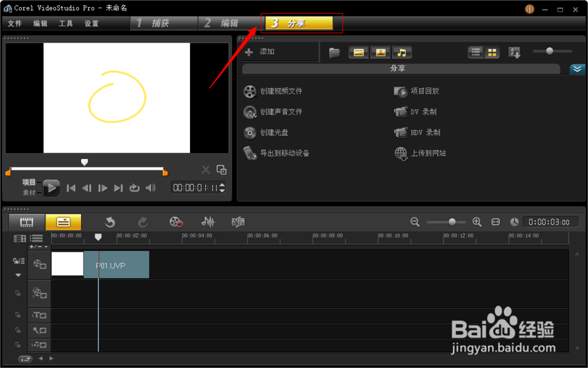The width and height of the screenshot is (588, 368).
Task: Fit project in timeline window
Action: [496, 222]
